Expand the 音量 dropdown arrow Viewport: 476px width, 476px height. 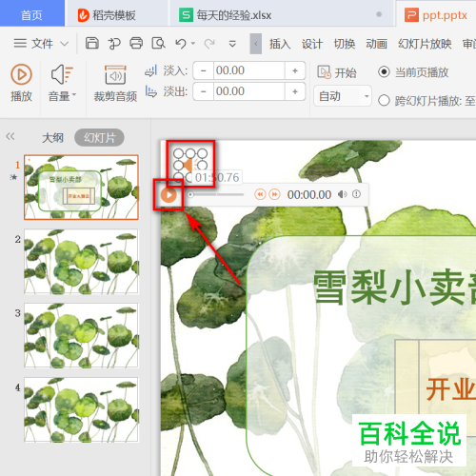tap(74, 94)
